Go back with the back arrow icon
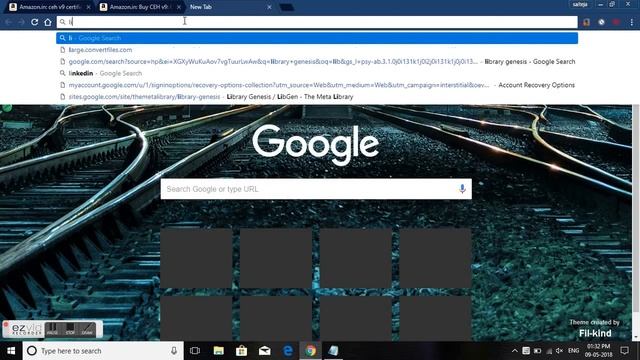Screen dimensions: 640x360 [9, 22]
